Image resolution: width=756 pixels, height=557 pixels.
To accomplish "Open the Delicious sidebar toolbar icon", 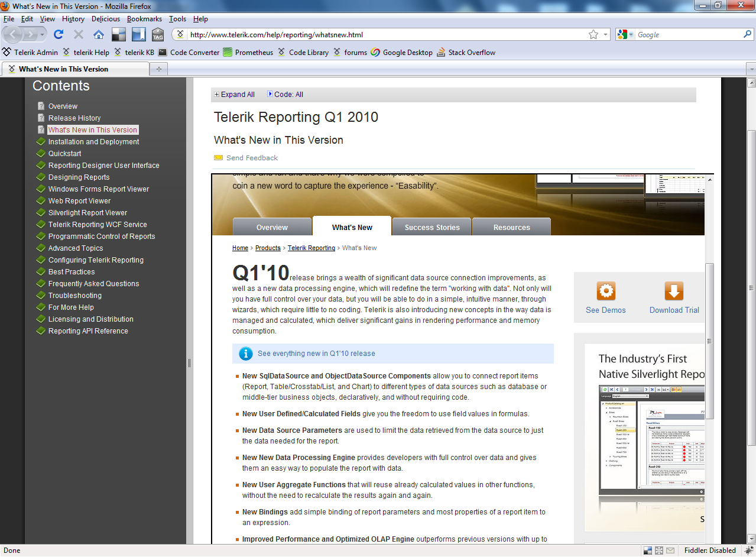I will click(138, 35).
